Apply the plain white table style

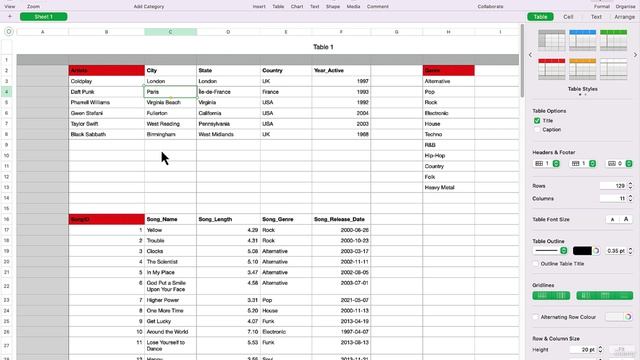click(613, 69)
